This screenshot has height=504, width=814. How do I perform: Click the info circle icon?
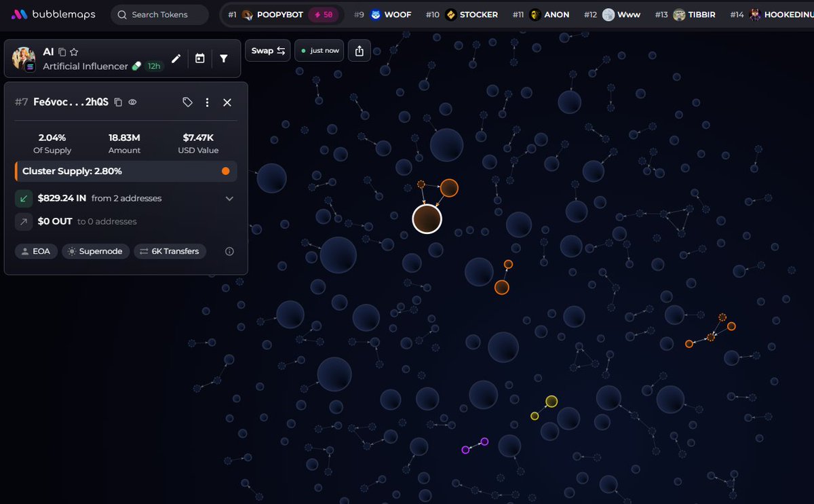(229, 251)
